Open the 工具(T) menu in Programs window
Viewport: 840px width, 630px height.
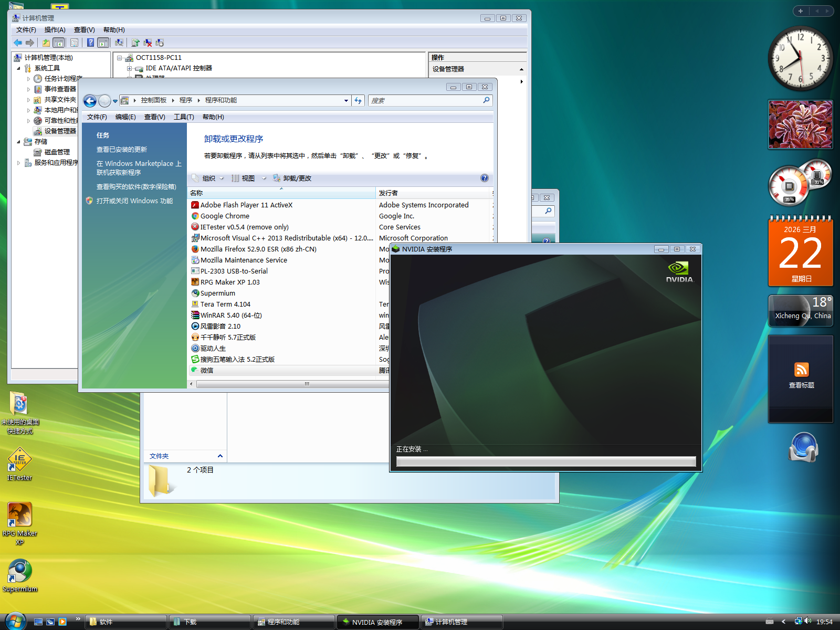pos(184,117)
